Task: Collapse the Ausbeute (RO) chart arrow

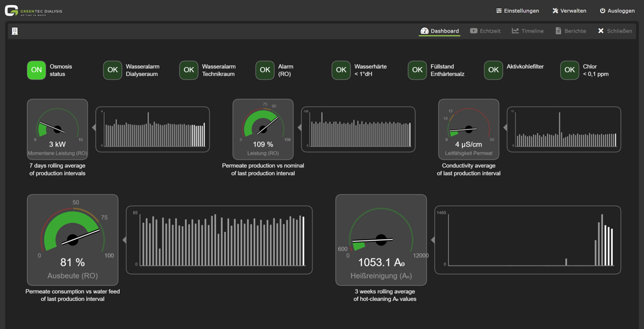Action: point(124,240)
